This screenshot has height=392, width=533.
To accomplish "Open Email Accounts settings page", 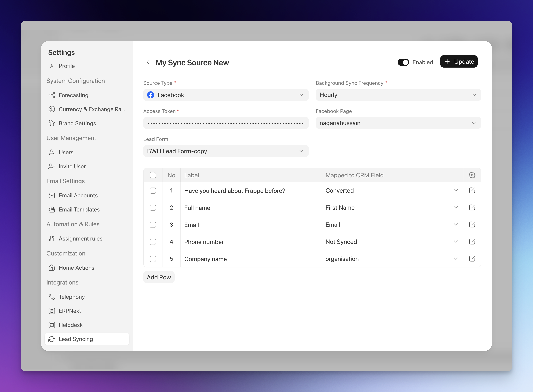I will (x=78, y=195).
